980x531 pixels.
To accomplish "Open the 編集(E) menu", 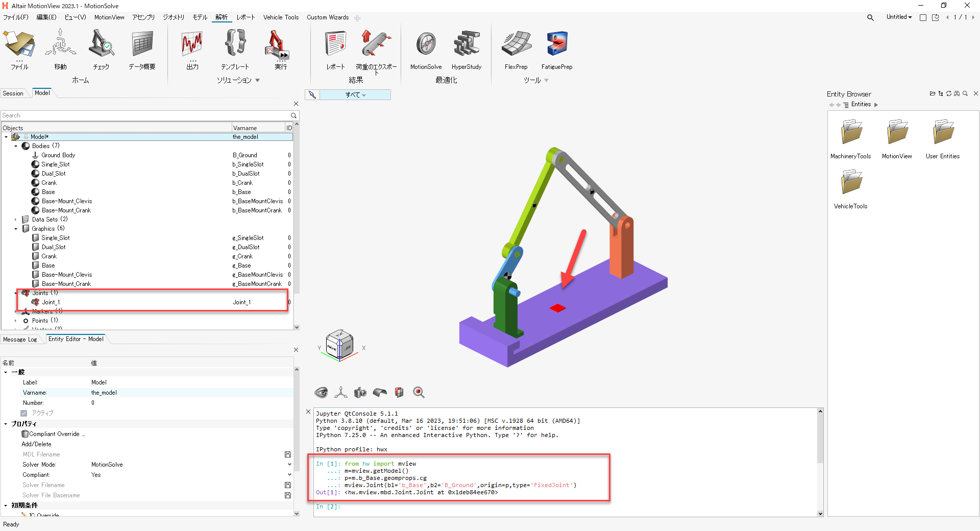I will coord(46,17).
